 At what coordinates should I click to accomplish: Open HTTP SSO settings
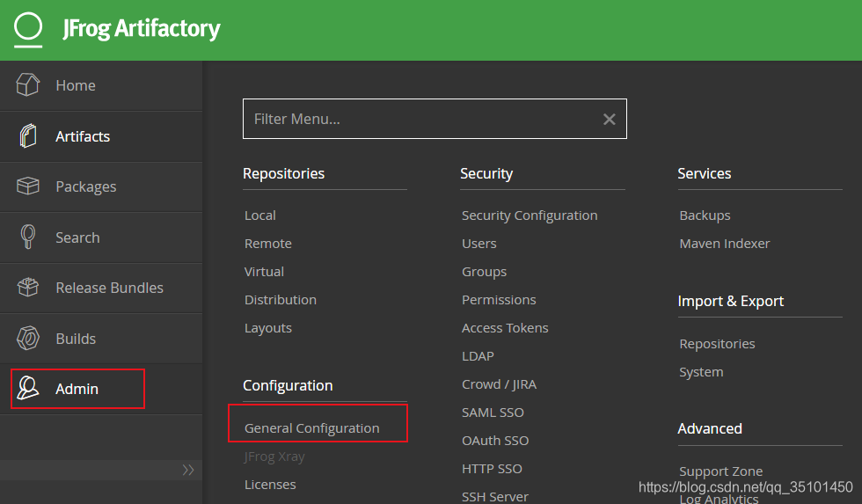click(x=492, y=469)
